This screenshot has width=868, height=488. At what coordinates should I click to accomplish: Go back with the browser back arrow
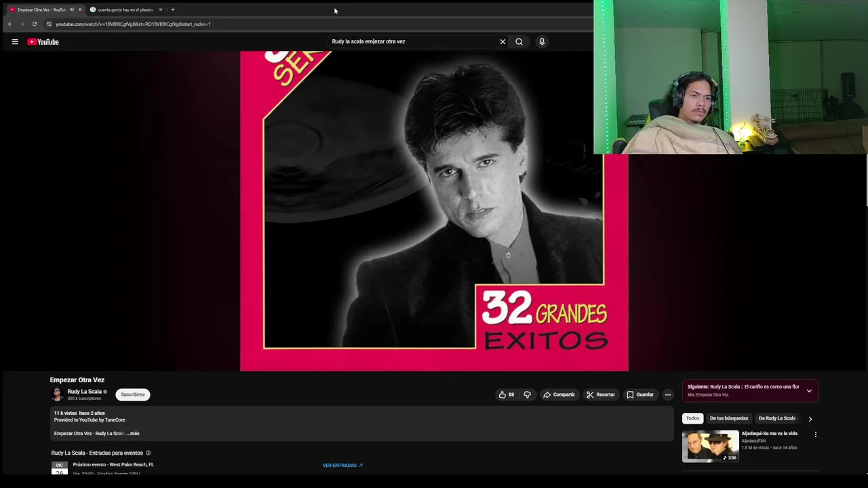[10, 24]
